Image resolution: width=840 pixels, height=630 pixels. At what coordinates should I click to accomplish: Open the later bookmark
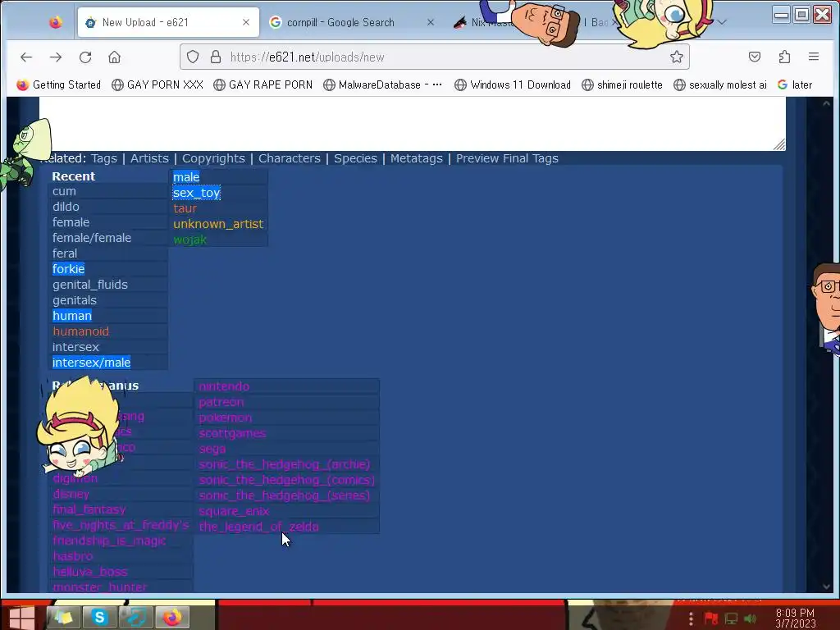pos(795,84)
